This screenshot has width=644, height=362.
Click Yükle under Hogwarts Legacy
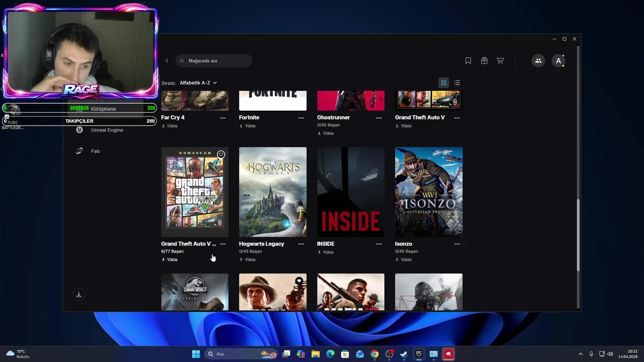(248, 260)
